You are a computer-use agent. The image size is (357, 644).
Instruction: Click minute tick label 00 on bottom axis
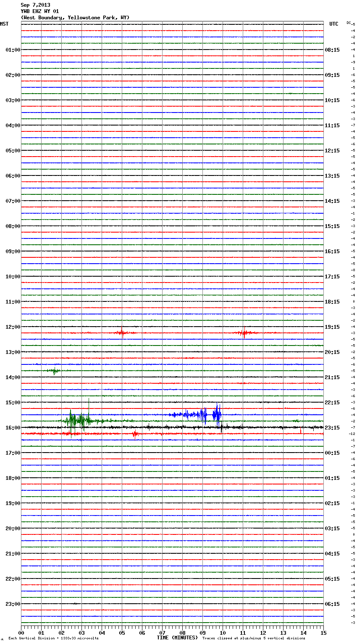(21, 633)
